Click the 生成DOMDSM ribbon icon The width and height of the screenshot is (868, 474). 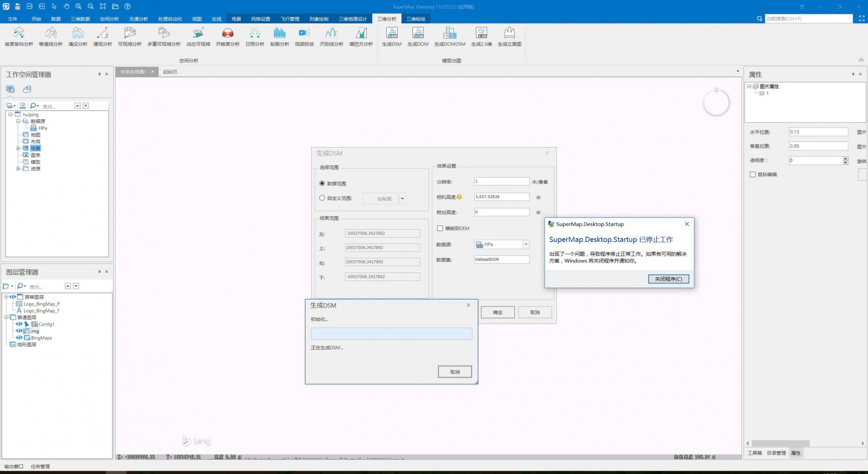(x=450, y=37)
